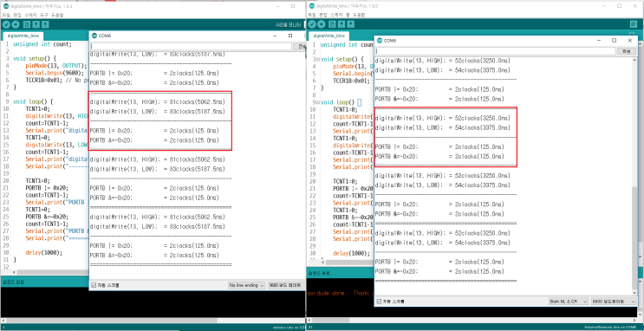
Task: Click Arduino logo in left COM6 title bar
Action: pyautogui.click(x=94, y=36)
